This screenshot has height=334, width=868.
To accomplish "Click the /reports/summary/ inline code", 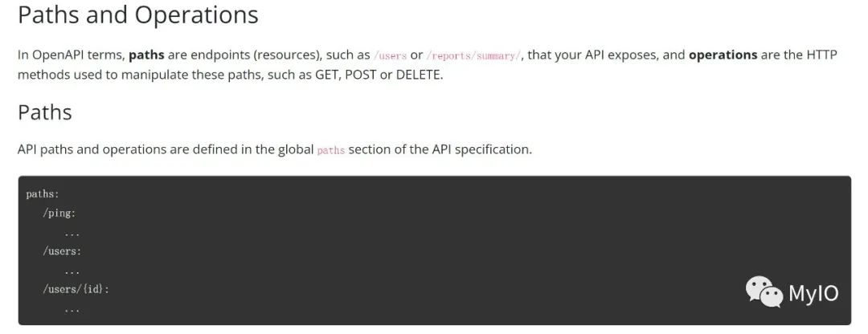I will tap(474, 55).
